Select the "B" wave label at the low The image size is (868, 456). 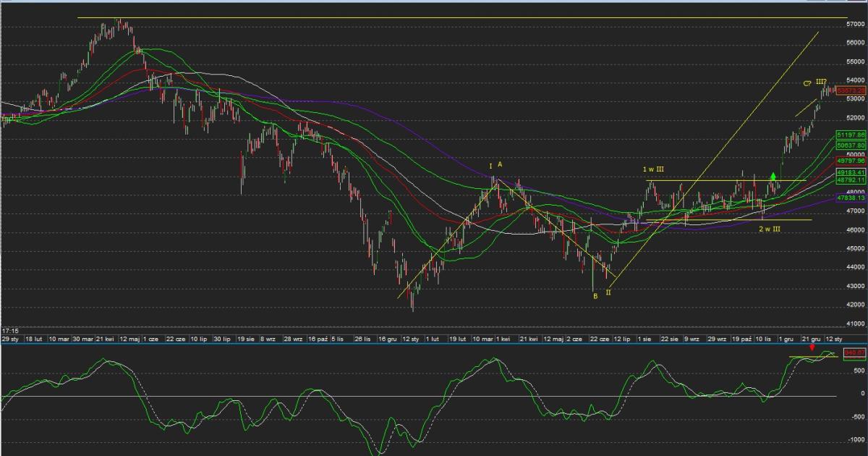pos(595,296)
